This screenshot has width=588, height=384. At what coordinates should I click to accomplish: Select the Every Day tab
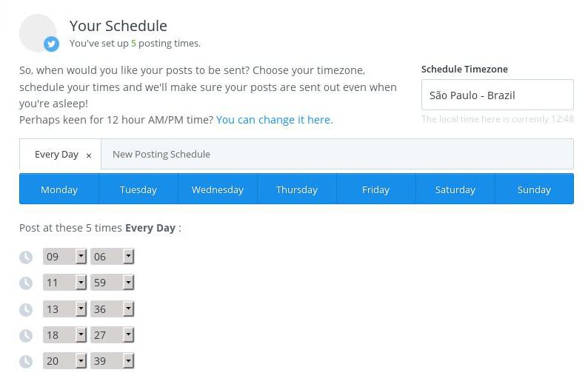pos(56,155)
